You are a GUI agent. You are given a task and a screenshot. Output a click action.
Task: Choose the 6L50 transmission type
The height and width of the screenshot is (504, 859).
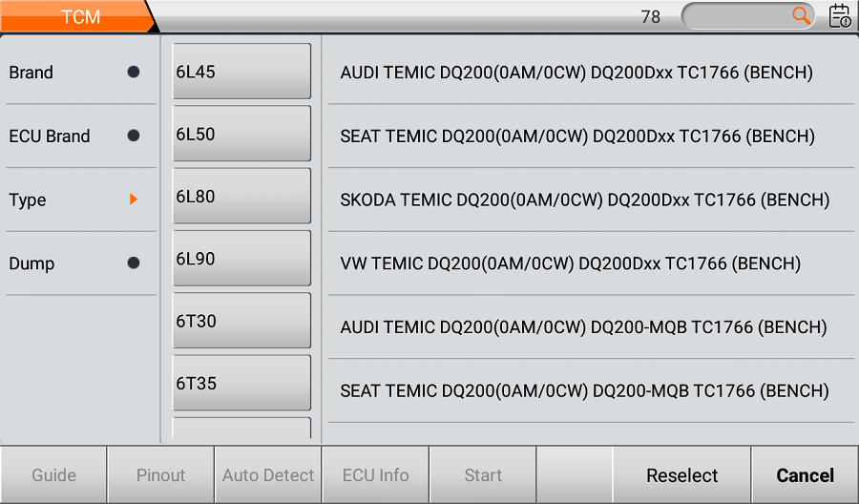[x=241, y=134]
